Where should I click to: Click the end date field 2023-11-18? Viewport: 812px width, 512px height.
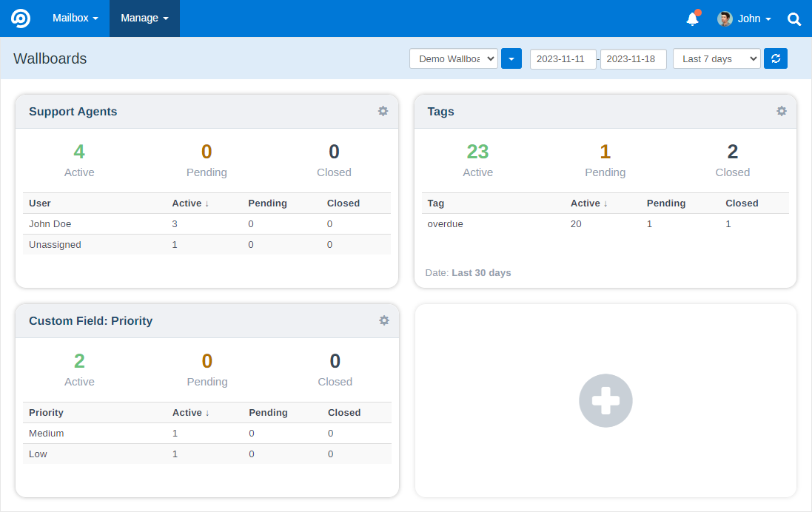click(634, 58)
